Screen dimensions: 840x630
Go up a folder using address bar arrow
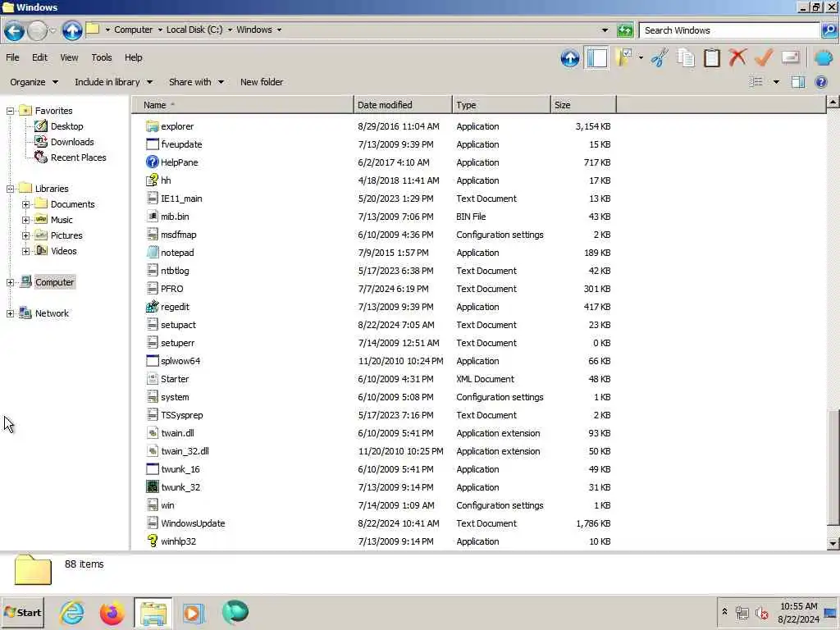pyautogui.click(x=72, y=30)
